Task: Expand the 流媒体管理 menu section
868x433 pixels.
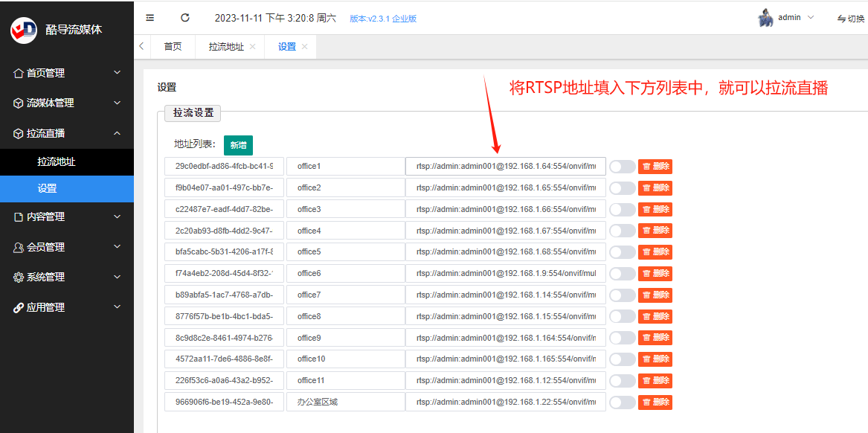Action: 67,103
